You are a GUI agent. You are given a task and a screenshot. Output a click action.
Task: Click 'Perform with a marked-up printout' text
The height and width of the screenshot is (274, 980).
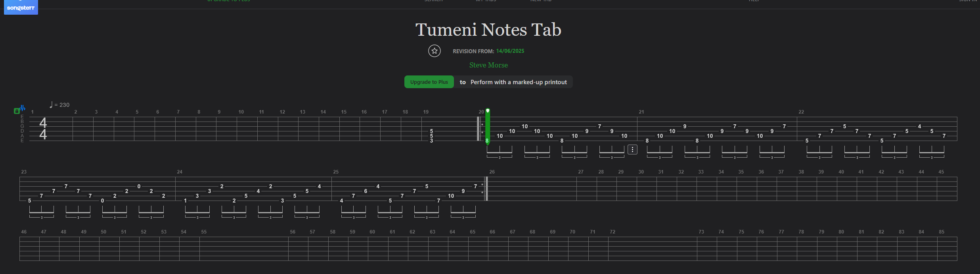[x=519, y=82]
